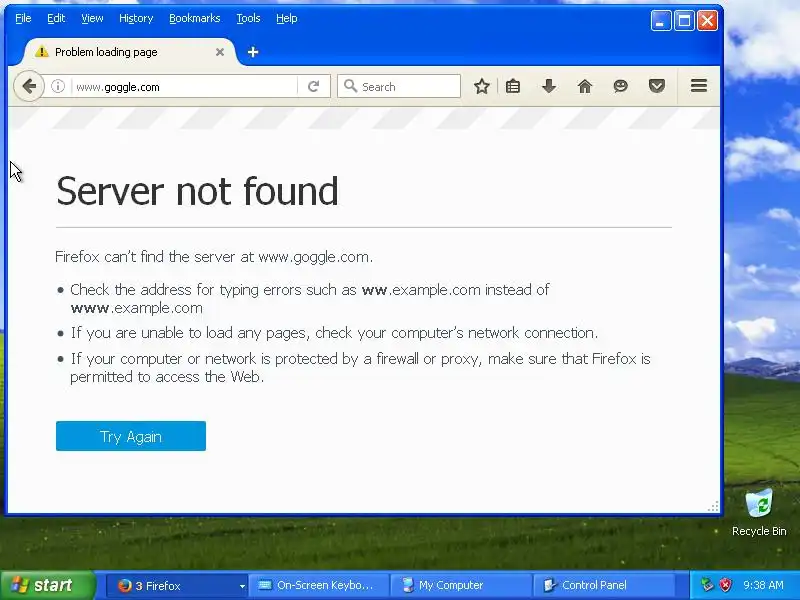Open site information icon in address bar
The image size is (800, 600).
58,86
